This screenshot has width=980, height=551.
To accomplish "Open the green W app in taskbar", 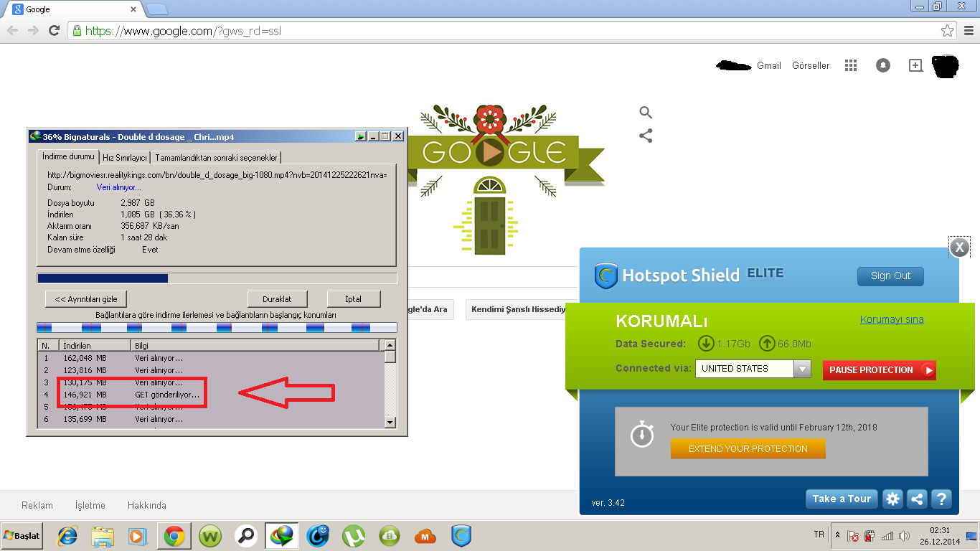I will coord(211,536).
